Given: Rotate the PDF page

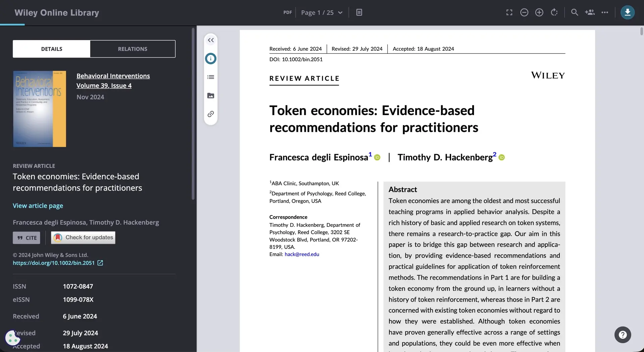Looking at the screenshot, I should 554,12.
